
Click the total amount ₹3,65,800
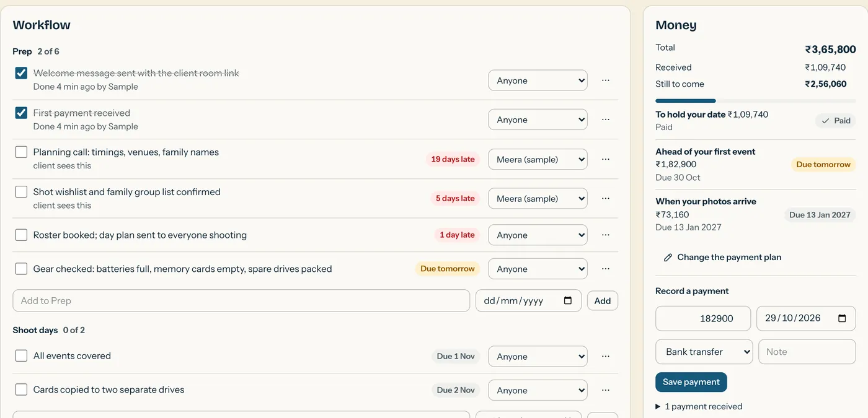coord(830,50)
